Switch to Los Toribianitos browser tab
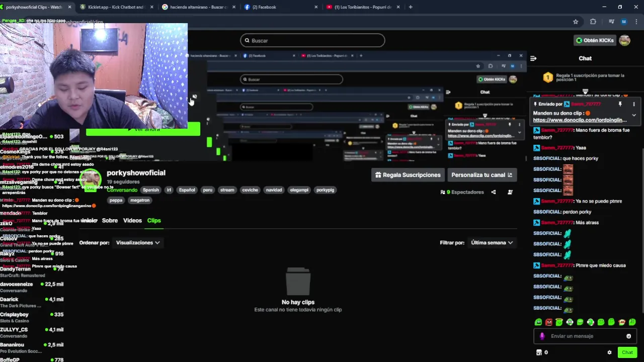Image resolution: width=644 pixels, height=362 pixels. click(362, 7)
